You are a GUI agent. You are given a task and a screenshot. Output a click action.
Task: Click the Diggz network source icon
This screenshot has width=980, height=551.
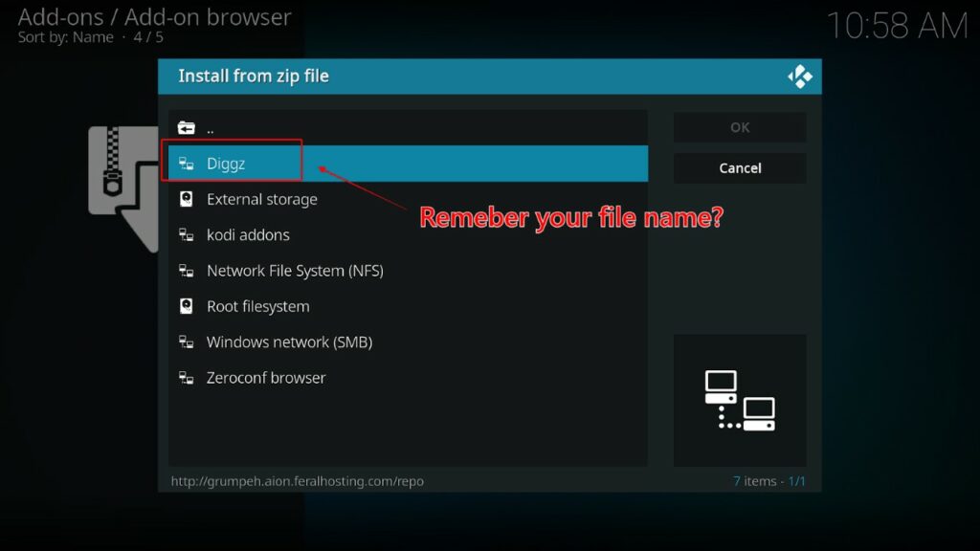tap(187, 164)
